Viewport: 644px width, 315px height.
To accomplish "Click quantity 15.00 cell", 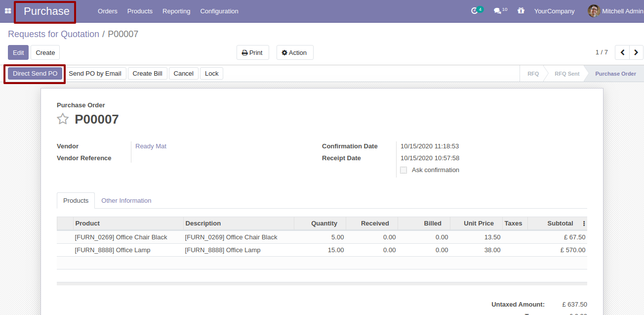I will point(320,250).
